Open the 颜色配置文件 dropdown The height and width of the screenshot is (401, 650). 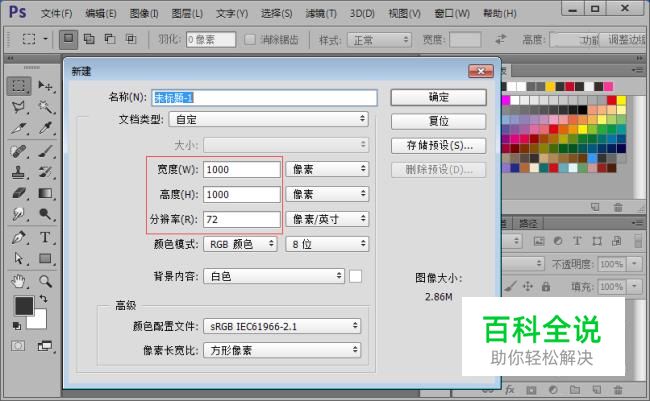coord(282,326)
